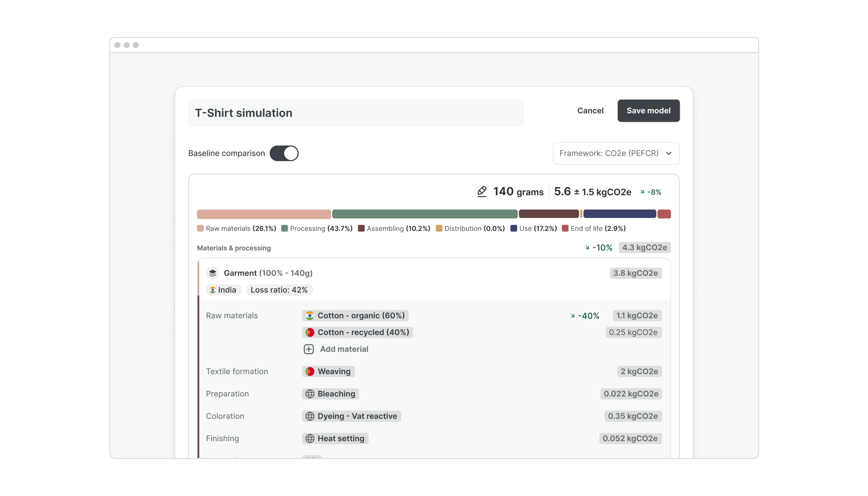This screenshot has height=496, width=868.
Task: Click the 1.1 kgCO2e badge
Action: (637, 316)
